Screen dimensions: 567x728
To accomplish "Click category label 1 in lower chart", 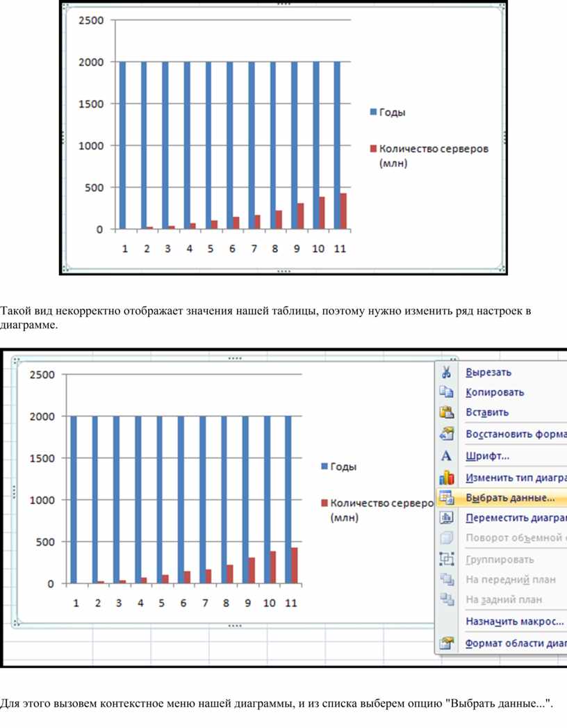I will point(76,603).
